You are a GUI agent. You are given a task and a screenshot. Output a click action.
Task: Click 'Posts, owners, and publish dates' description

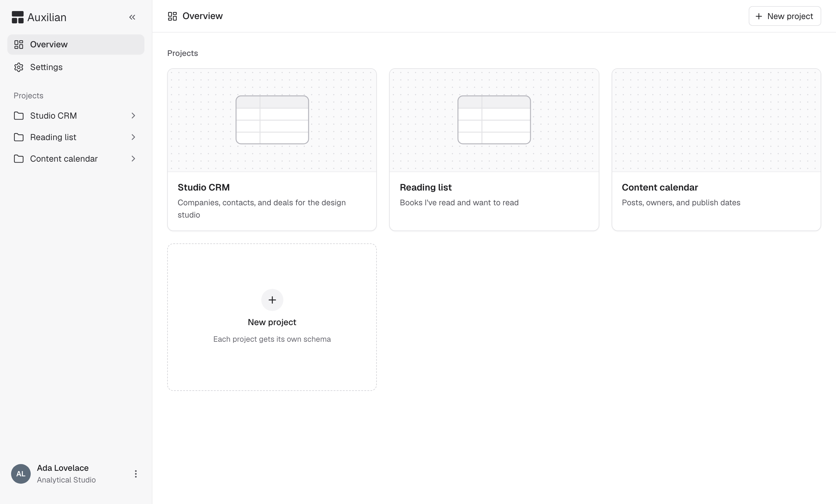click(x=681, y=203)
